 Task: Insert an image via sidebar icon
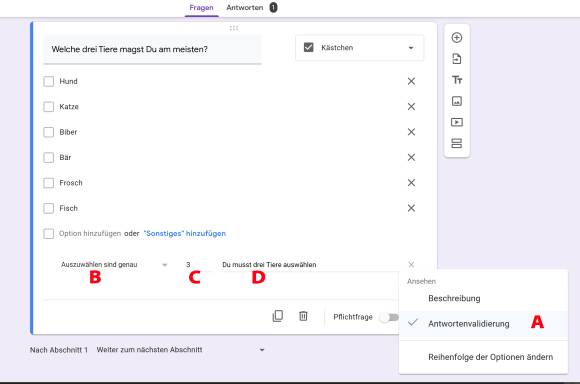point(457,101)
